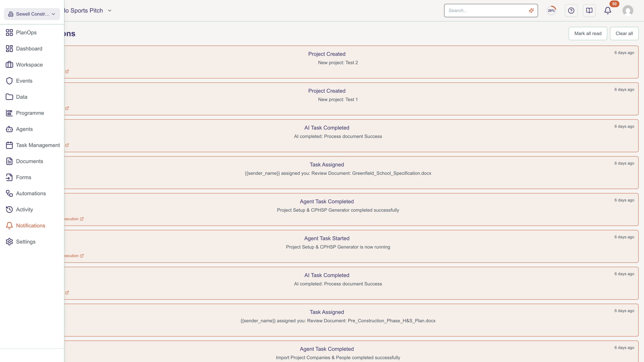Click the Events shield icon in sidebar
Viewport: 644px width, 362px height.
click(x=9, y=81)
